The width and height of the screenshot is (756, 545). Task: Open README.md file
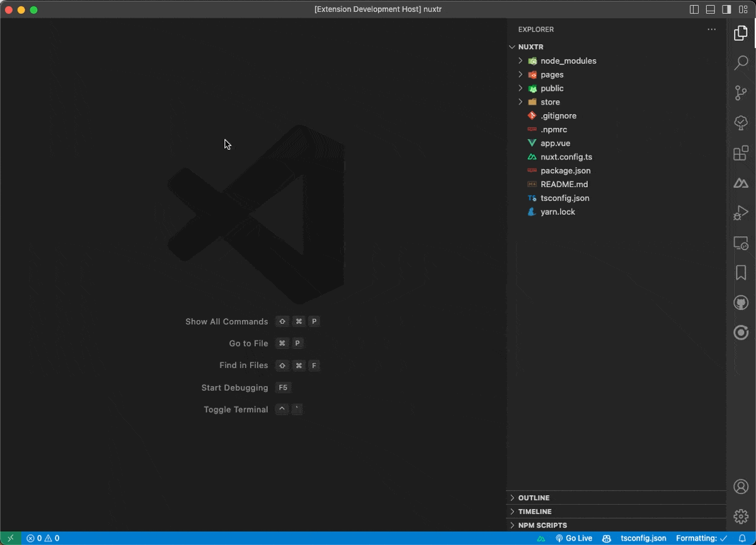tap(617, 185)
